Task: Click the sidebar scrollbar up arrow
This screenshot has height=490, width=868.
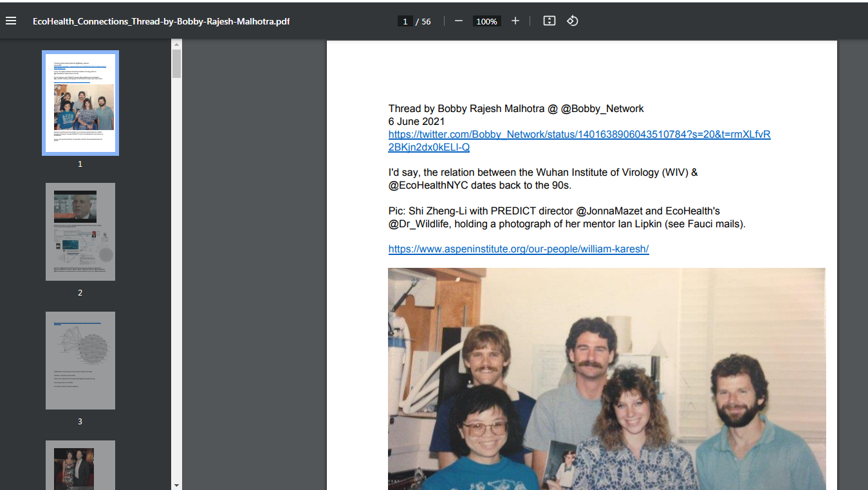Action: coord(176,44)
